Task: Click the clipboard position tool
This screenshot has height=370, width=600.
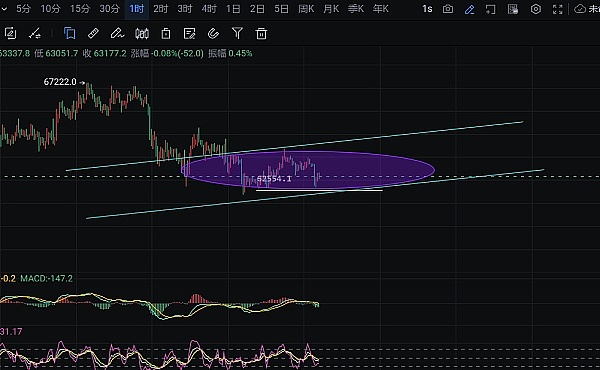Action: (x=166, y=34)
